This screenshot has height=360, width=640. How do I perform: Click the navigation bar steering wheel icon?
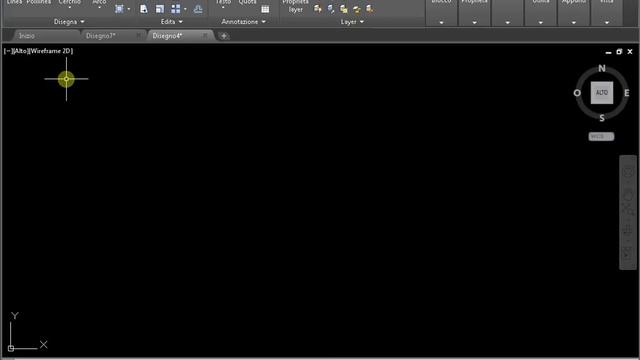(628, 172)
